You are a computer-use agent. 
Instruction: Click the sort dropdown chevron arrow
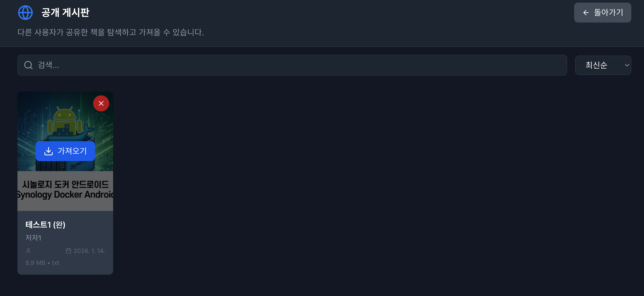pyautogui.click(x=627, y=65)
